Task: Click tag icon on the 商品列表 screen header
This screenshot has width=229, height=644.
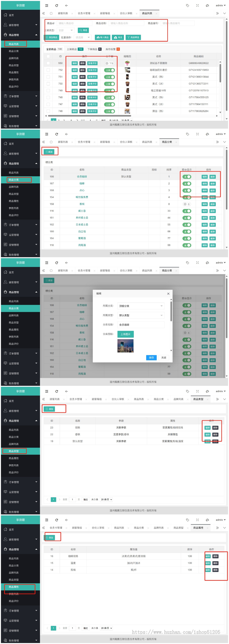Action: click(187, 6)
